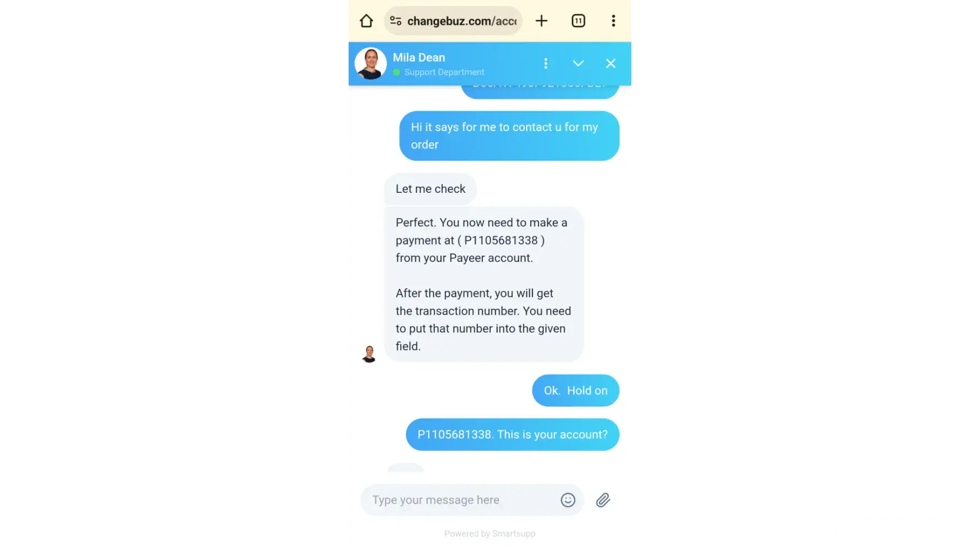Open the tab switcher showing 11 tabs
This screenshot has width=980, height=551.
[578, 21]
